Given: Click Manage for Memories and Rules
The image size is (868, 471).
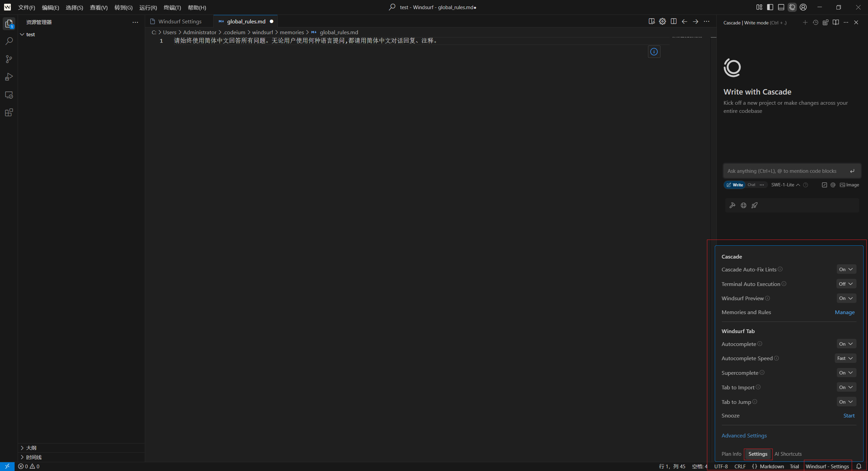Looking at the screenshot, I should coord(844,312).
